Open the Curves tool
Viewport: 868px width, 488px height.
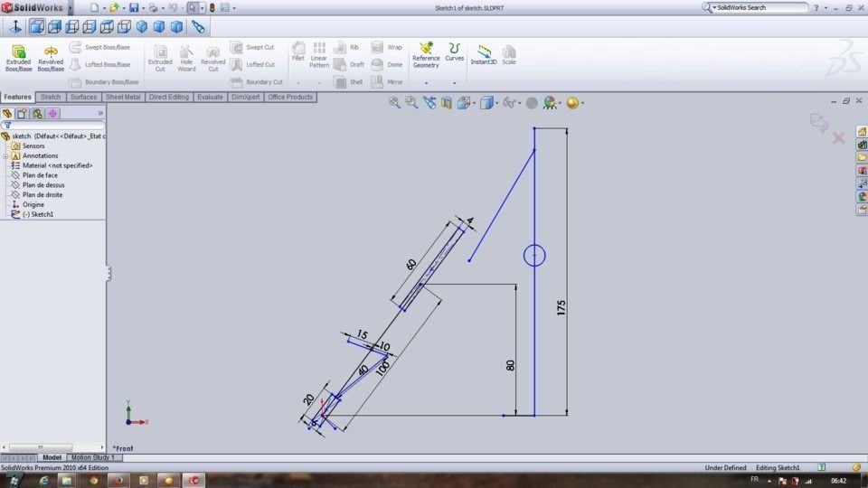454,52
